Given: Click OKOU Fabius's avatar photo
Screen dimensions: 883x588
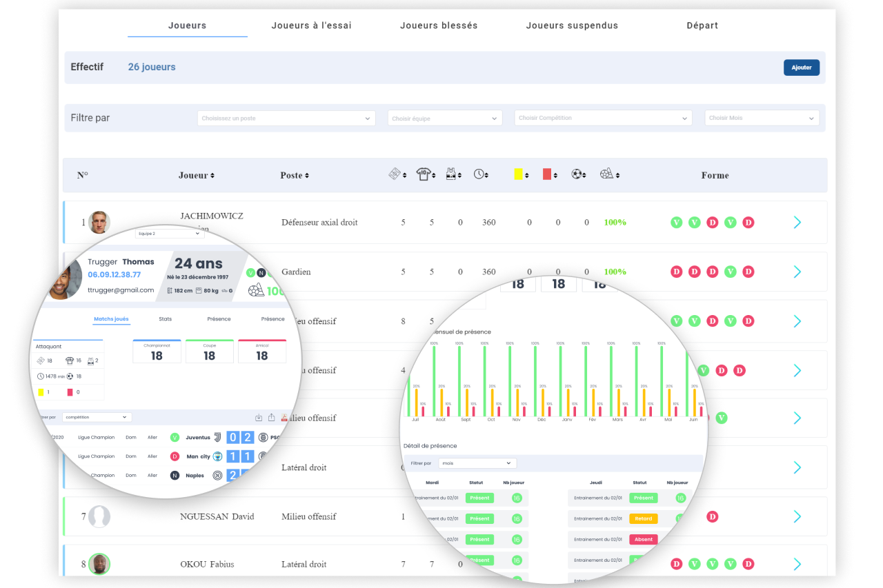Looking at the screenshot, I should point(99,564).
